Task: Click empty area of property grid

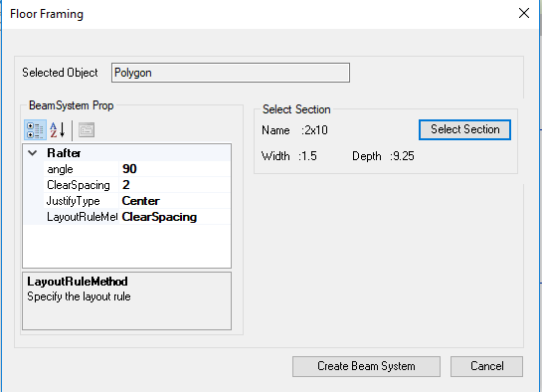Action: pyautogui.click(x=127, y=246)
